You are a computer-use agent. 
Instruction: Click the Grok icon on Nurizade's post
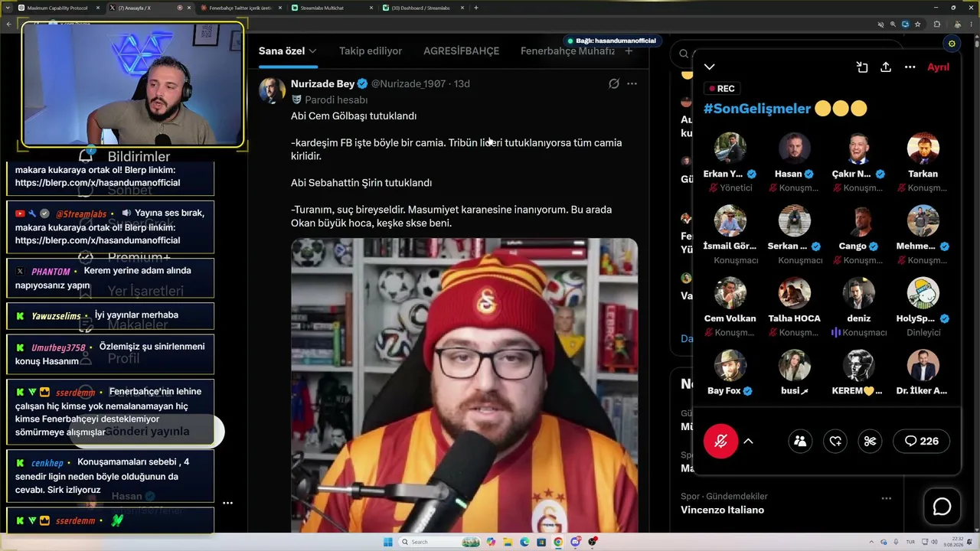613,83
